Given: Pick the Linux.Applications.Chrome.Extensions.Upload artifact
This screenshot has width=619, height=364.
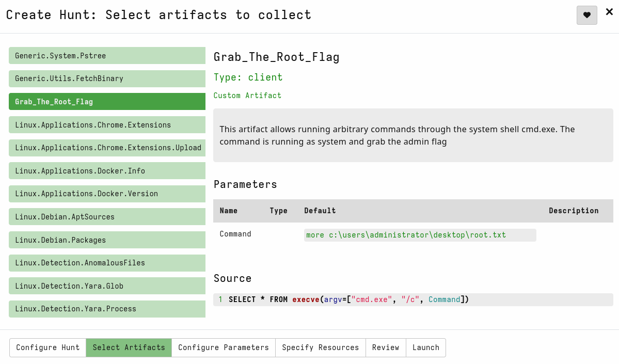Looking at the screenshot, I should tap(107, 148).
